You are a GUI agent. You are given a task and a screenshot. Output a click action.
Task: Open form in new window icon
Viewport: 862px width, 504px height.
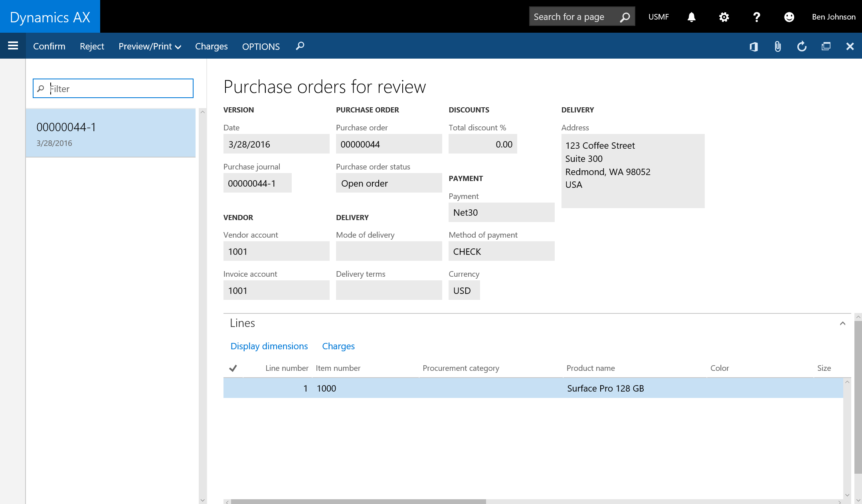[x=826, y=47]
